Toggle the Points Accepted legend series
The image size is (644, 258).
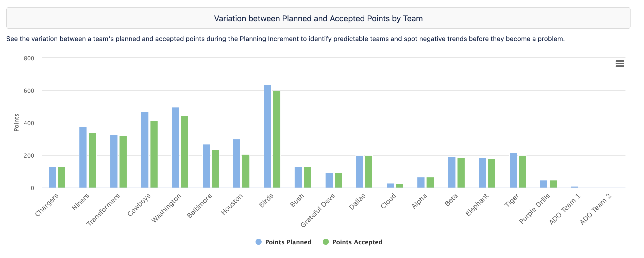coord(357,242)
